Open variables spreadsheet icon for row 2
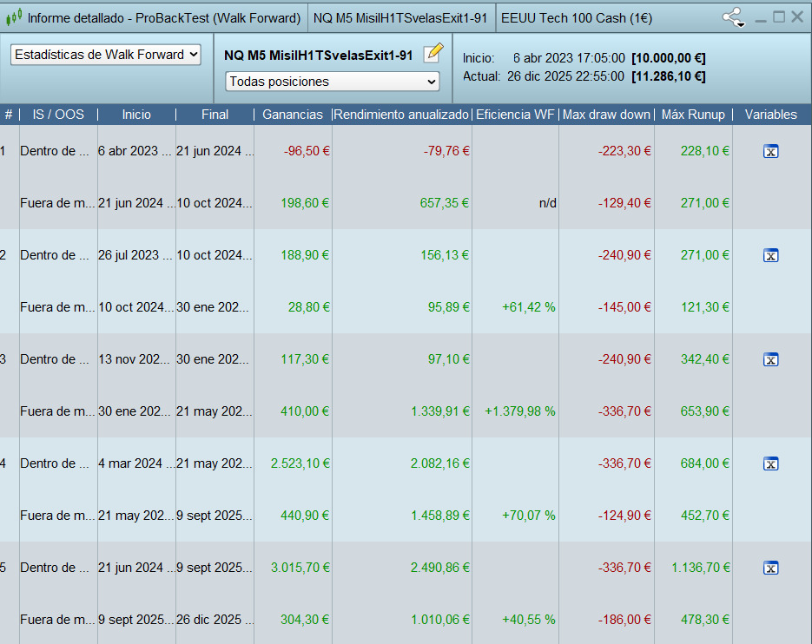Screen dimensions: 812x644 pos(770,255)
